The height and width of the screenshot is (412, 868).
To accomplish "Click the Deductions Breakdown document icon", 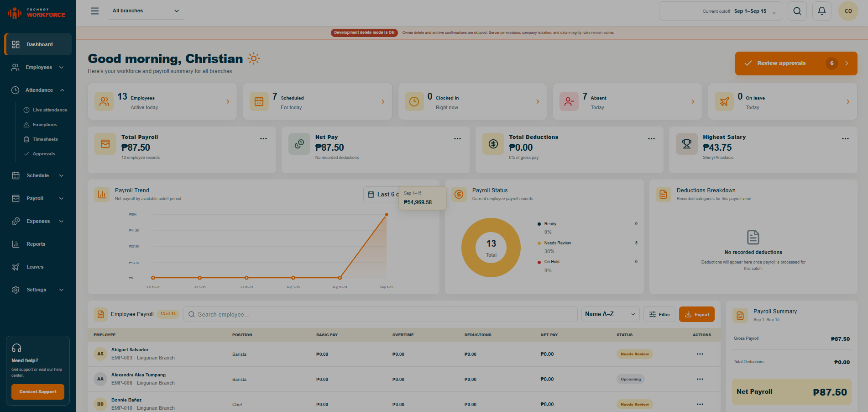I will (x=664, y=194).
